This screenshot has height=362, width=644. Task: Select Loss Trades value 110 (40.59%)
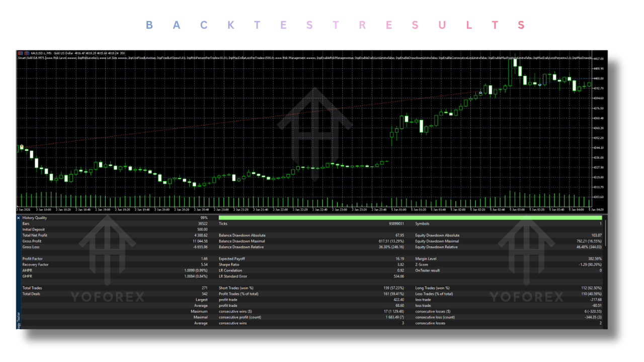pos(591,294)
